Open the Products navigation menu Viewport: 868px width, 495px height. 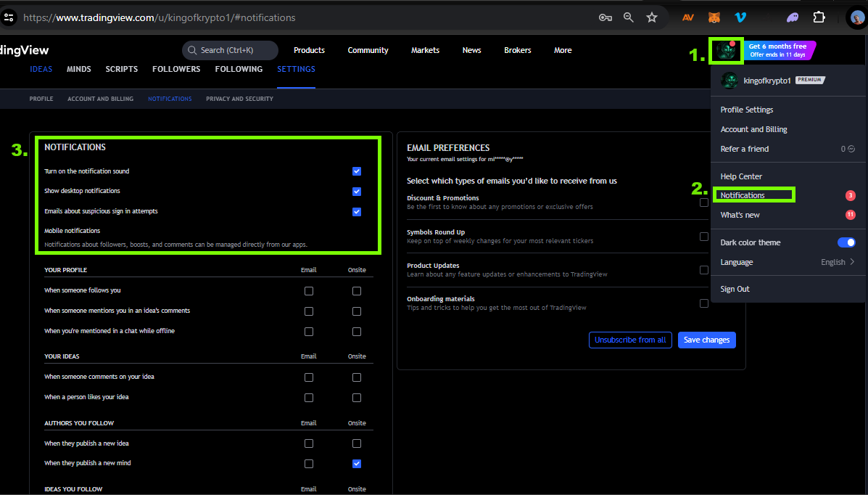tap(309, 50)
